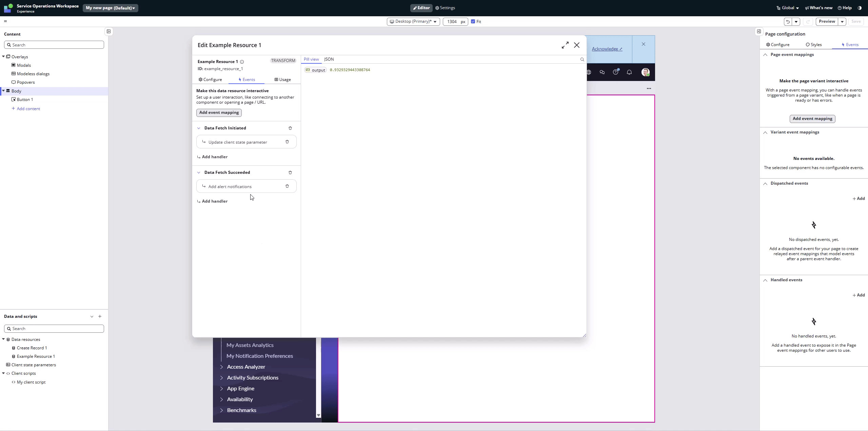Collapse the Overlays tree node
Viewport: 868px width, 431px height.
(x=3, y=57)
